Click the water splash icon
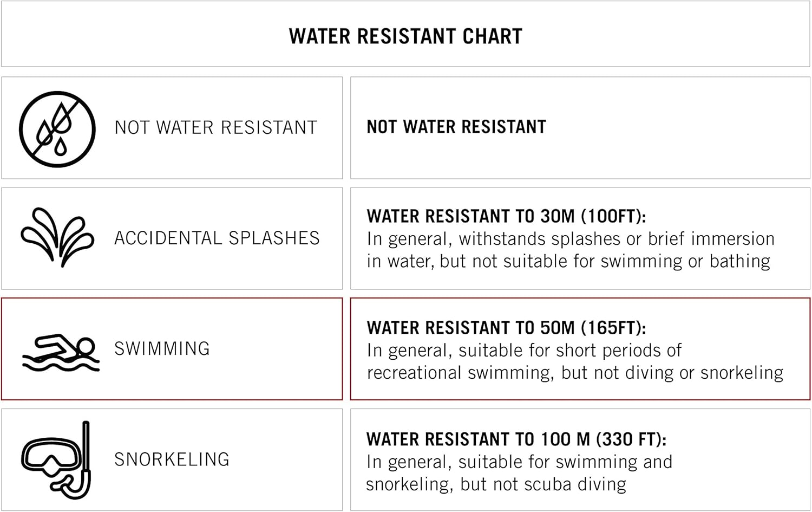Image resolution: width=812 pixels, height=512 pixels. [57, 237]
